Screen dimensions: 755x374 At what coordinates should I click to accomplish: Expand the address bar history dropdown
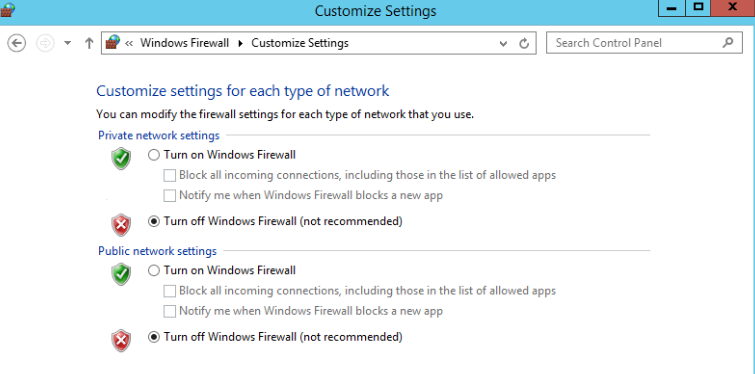[503, 44]
